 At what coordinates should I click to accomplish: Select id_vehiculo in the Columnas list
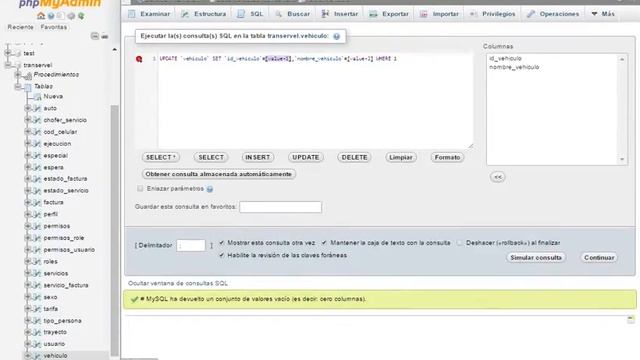click(x=505, y=59)
